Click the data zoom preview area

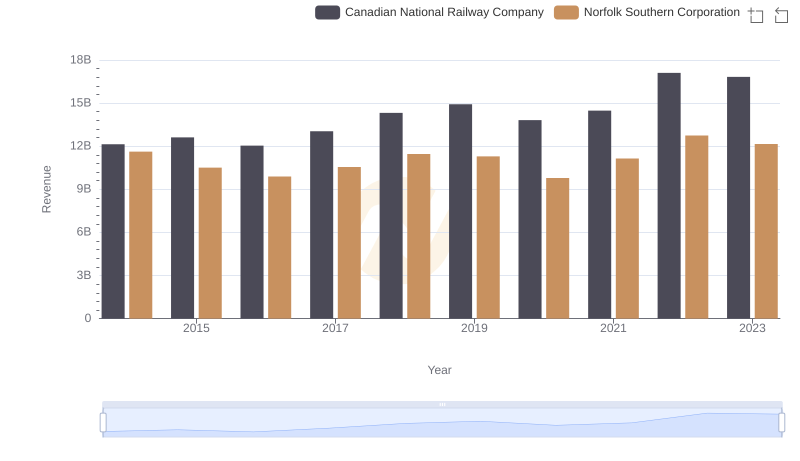[x=442, y=423]
